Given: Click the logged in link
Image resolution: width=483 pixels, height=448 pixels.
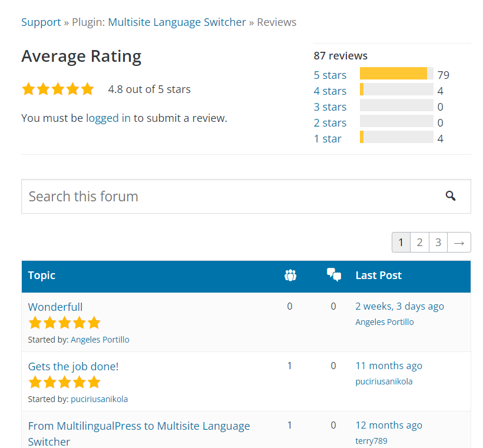Looking at the screenshot, I should (x=108, y=118).
